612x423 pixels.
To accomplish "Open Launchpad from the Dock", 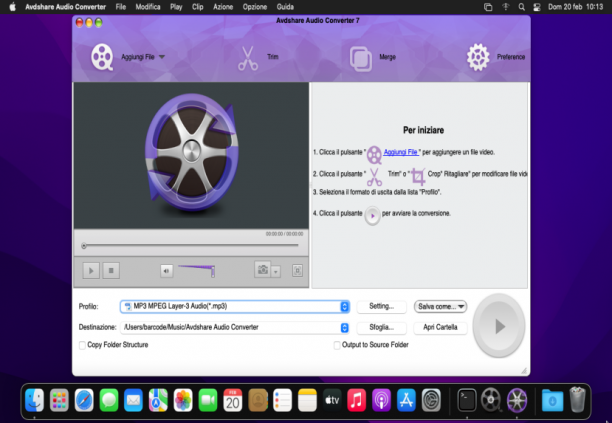I will click(x=59, y=400).
